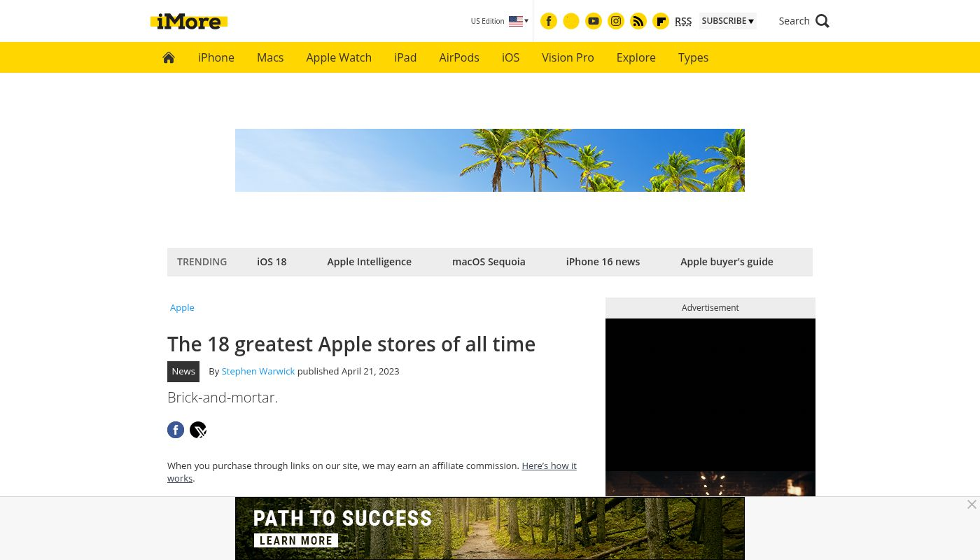Open the Apple Watch navigation menu item
Image resolution: width=980 pixels, height=560 pixels.
(339, 57)
